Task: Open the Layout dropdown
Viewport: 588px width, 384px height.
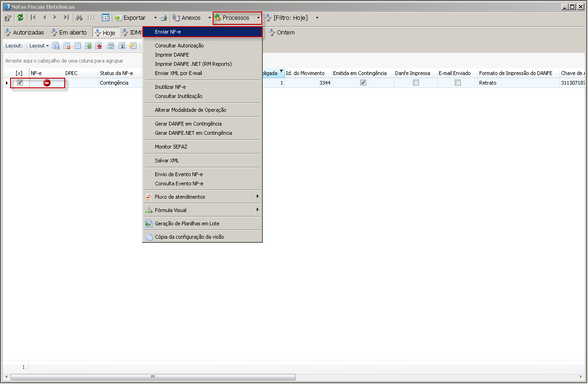Action: pos(39,46)
